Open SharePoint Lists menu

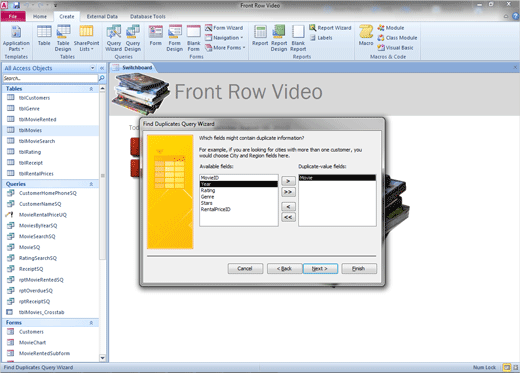coord(86,38)
